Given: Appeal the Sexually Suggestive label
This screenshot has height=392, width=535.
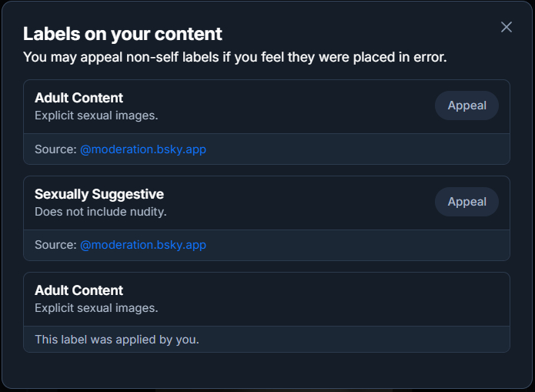Looking at the screenshot, I should (466, 202).
